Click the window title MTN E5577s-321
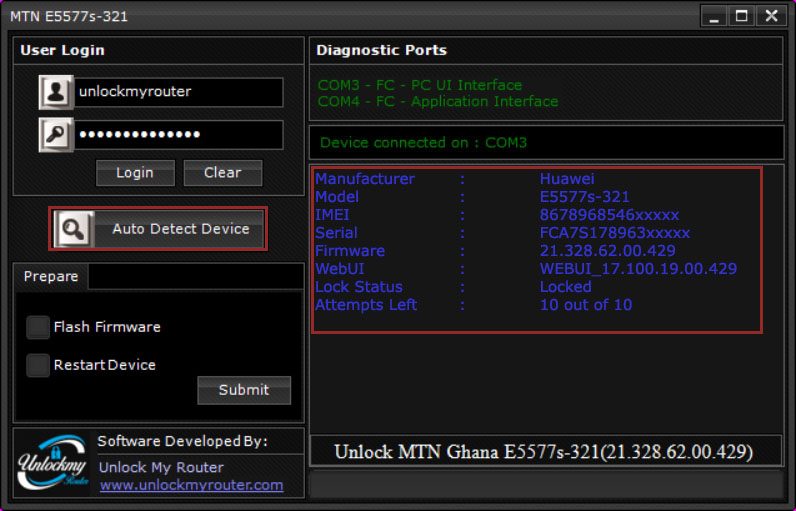The width and height of the screenshot is (796, 511). click(69, 17)
